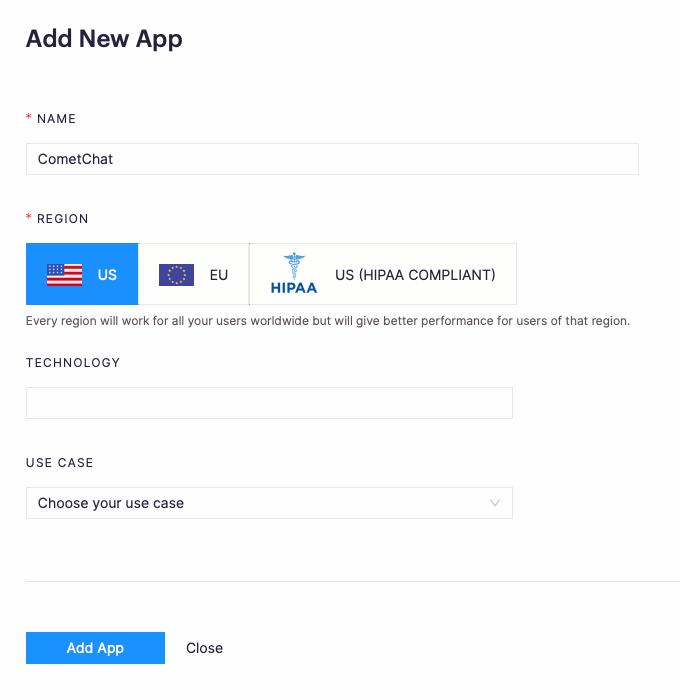Click the red asterisk beside REGION

[x=29, y=218]
